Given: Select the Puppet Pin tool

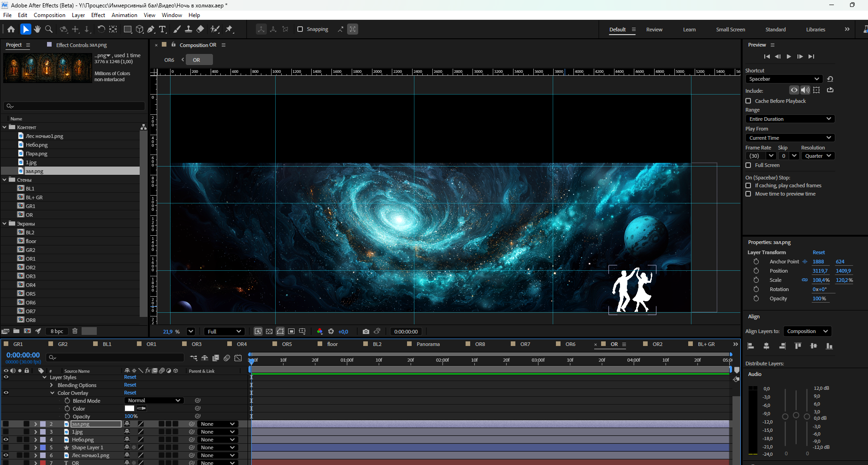Looking at the screenshot, I should (x=229, y=29).
